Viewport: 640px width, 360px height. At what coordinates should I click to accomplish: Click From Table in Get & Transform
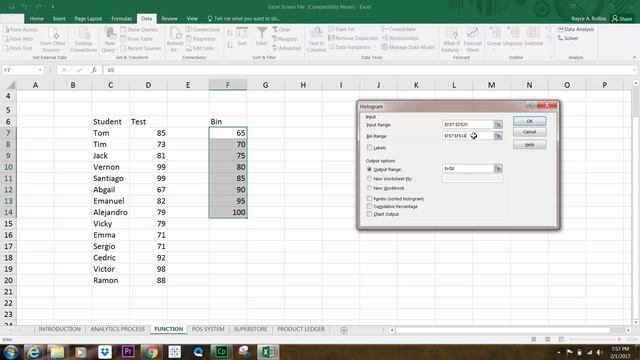click(136, 39)
